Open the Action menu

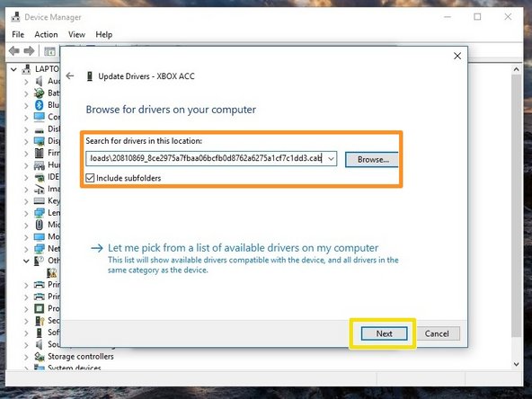tap(46, 35)
